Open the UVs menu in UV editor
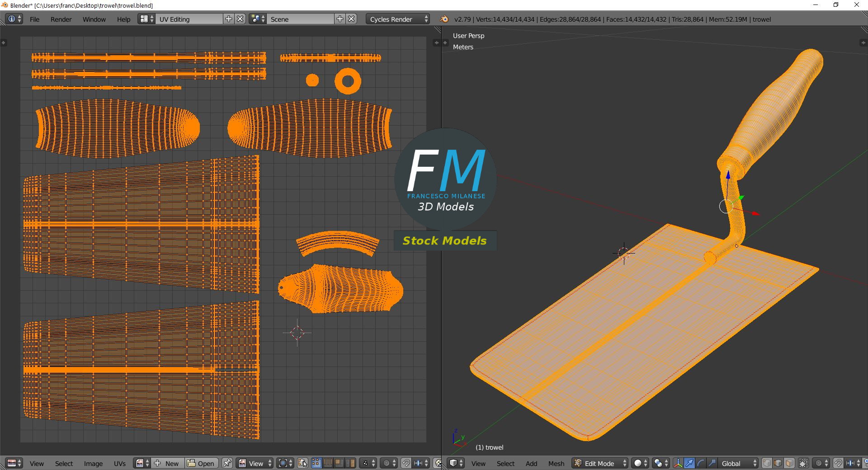 click(x=120, y=463)
